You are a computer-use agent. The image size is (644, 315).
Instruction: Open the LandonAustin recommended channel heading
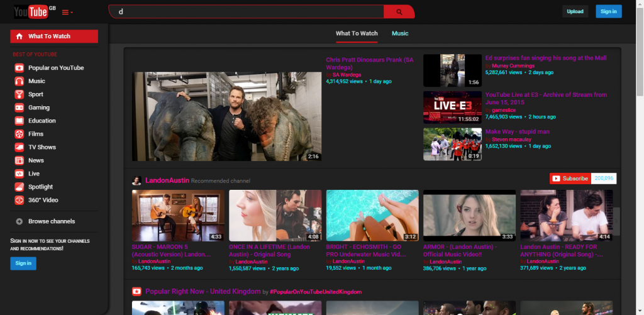(x=167, y=180)
